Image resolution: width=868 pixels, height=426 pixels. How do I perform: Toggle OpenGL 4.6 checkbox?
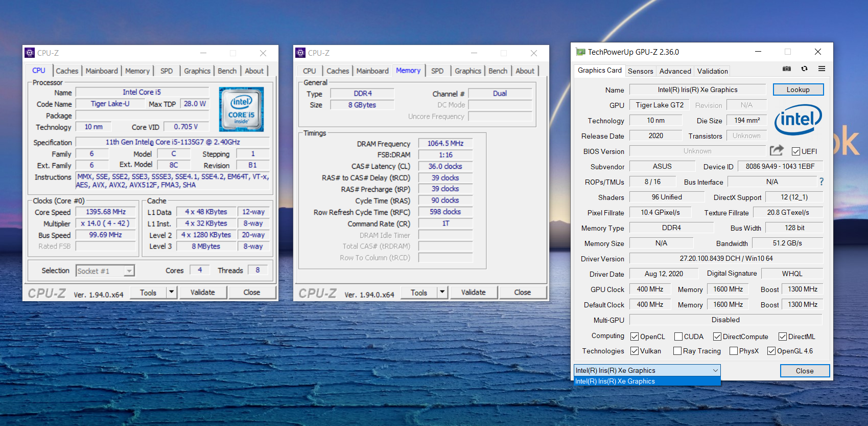click(x=771, y=351)
